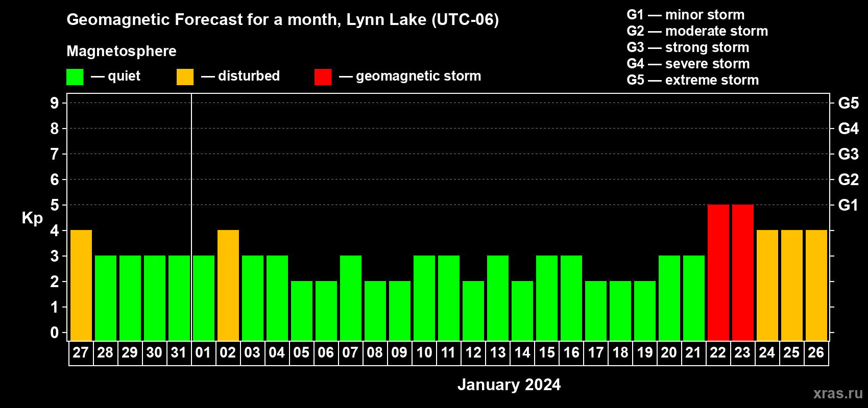Click date label 26 on the axis

816,352
